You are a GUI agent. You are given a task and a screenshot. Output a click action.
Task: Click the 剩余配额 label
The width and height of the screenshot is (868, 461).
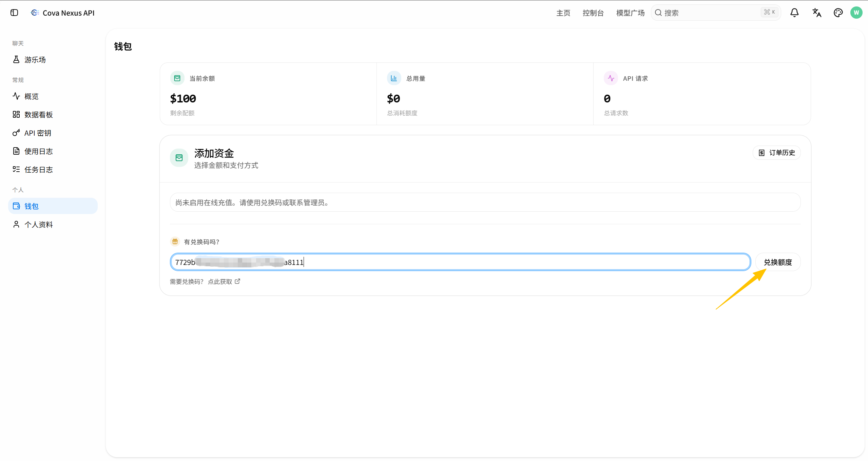click(x=182, y=113)
